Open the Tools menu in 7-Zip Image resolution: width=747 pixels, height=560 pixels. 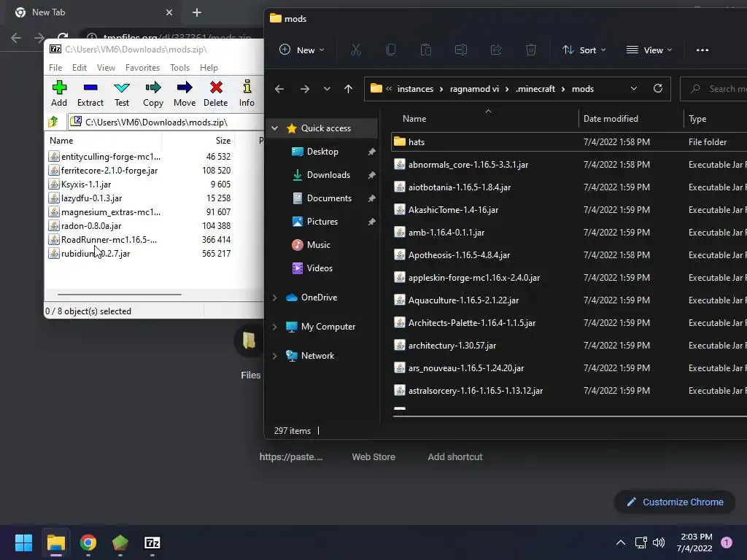179,68
